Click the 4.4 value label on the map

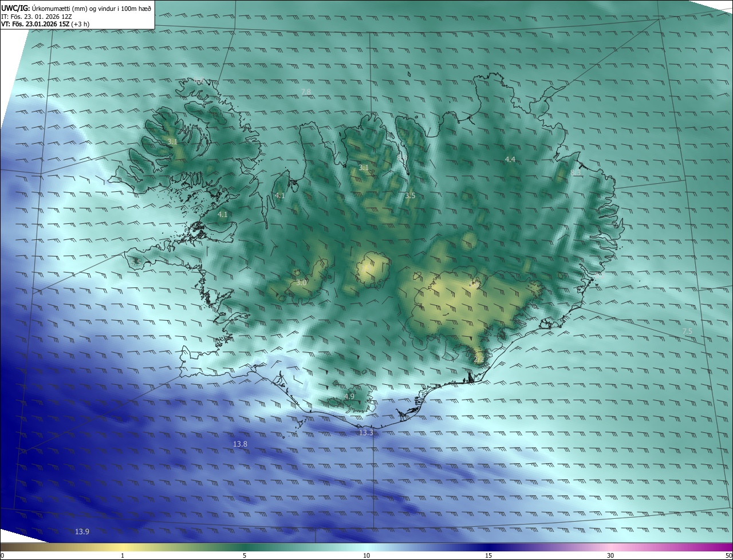pos(510,159)
